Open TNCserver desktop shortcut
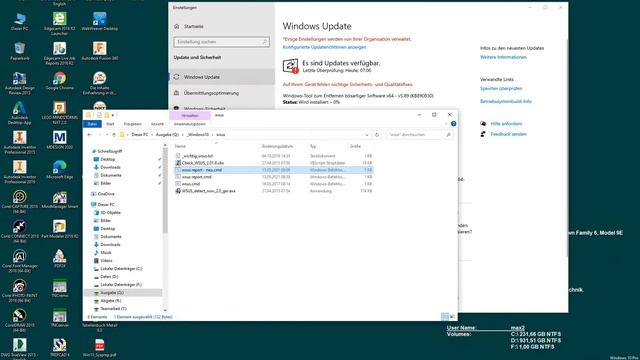The height and width of the screenshot is (360, 640). pos(60,318)
